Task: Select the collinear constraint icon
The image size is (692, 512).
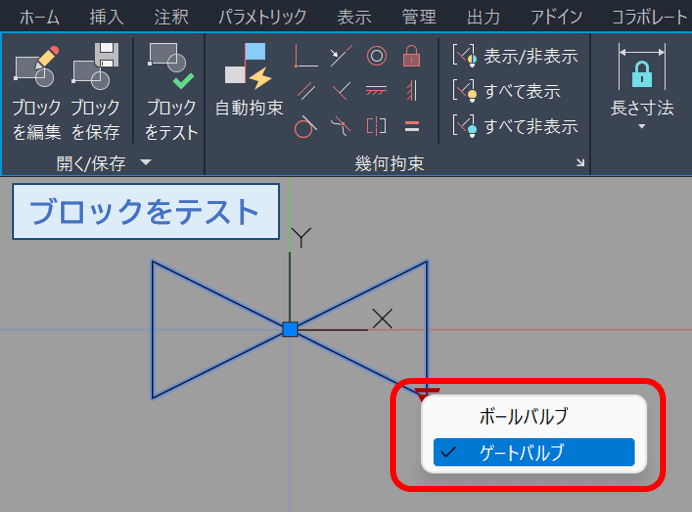Action: click(x=341, y=56)
